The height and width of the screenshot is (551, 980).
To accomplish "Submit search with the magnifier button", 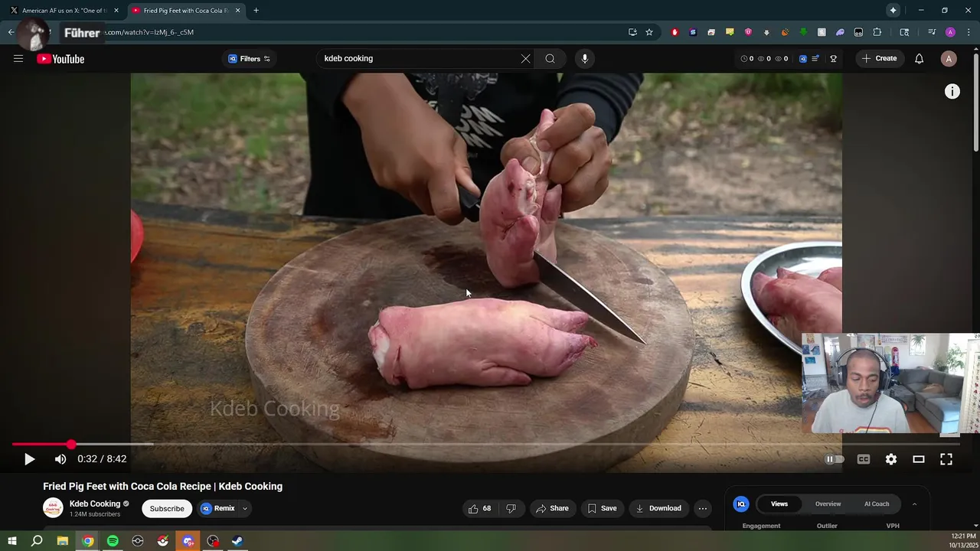I will pyautogui.click(x=550, y=59).
